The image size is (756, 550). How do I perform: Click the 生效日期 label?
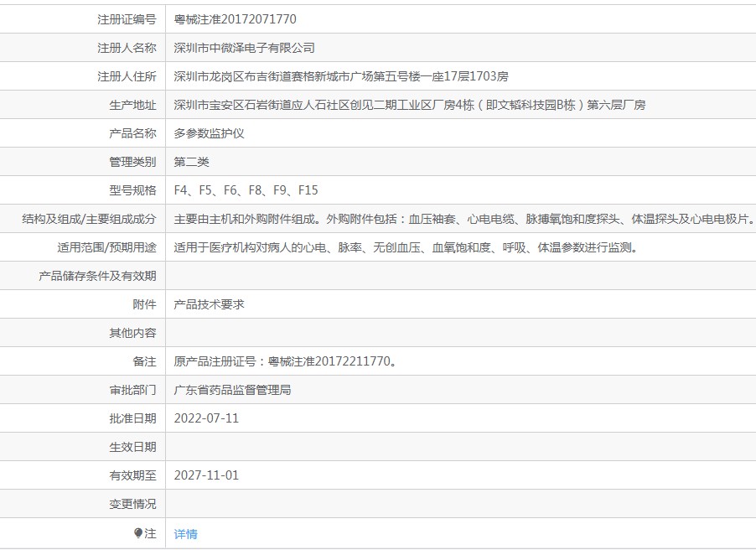(132, 447)
